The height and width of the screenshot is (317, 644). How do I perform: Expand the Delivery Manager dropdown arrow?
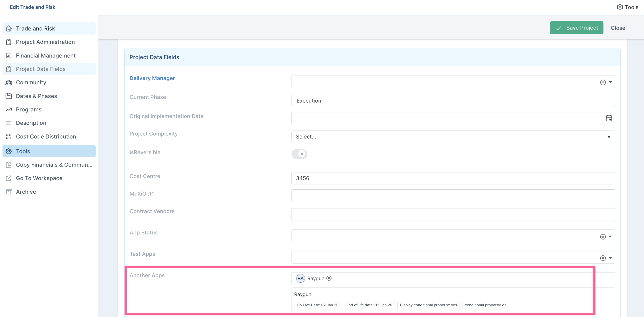coord(610,82)
